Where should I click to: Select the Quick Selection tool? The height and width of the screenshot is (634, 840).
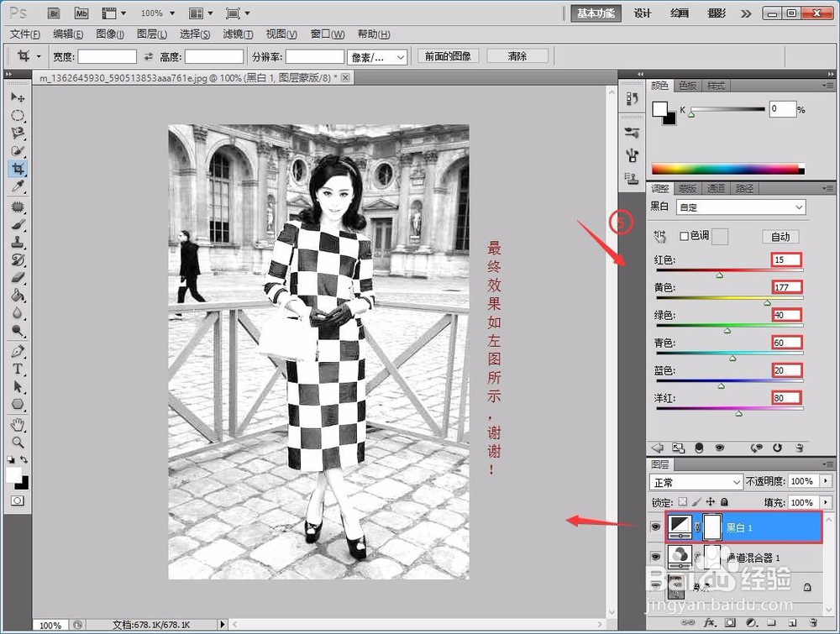(x=18, y=150)
